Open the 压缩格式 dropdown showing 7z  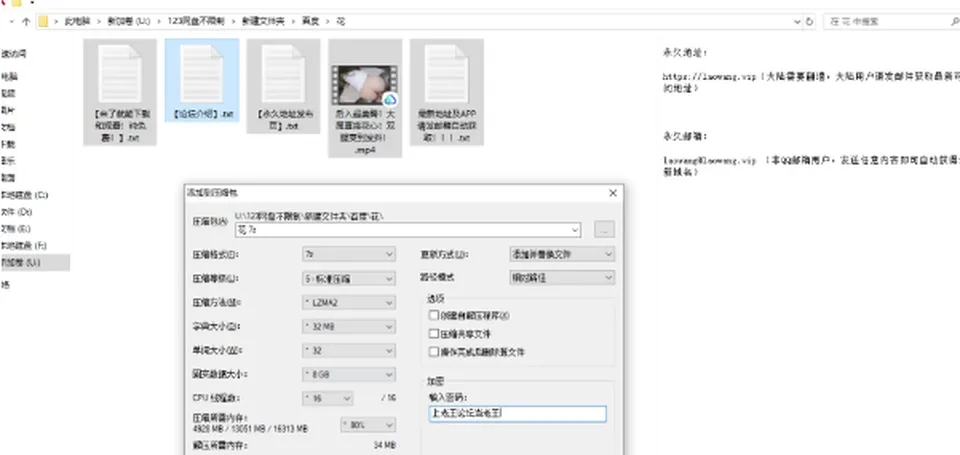pyautogui.click(x=349, y=254)
